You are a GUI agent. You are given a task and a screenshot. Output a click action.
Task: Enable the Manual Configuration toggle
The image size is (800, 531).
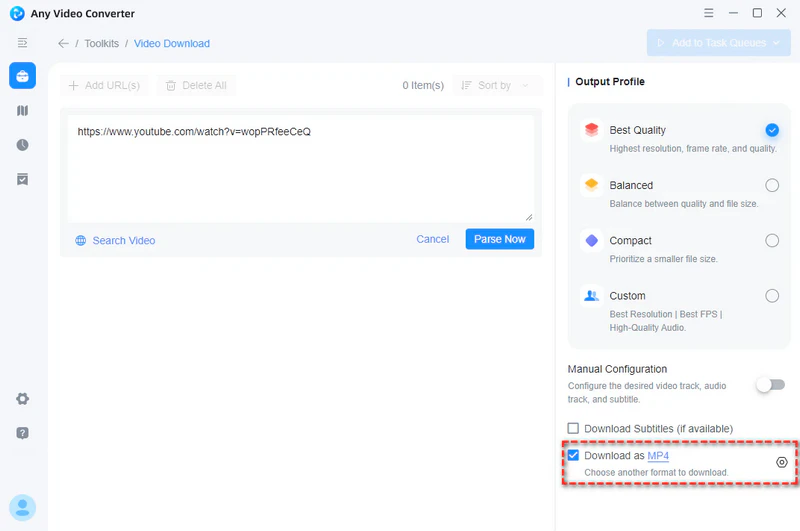pos(770,385)
